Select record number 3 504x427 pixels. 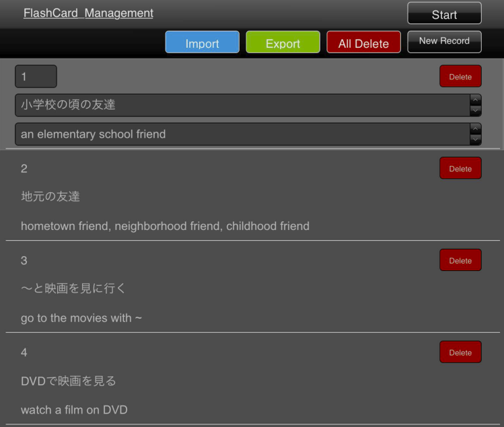tap(24, 260)
